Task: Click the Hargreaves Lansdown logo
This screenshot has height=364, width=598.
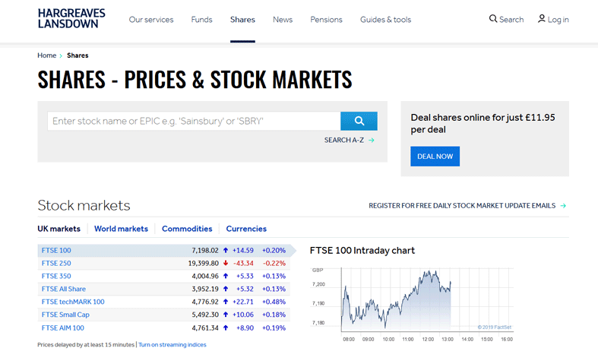Action: (x=71, y=18)
